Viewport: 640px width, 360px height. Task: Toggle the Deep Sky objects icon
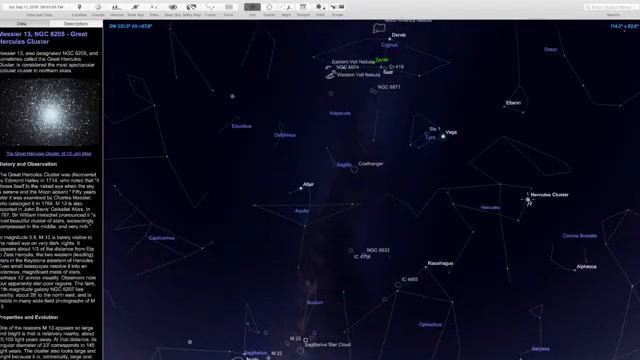click(173, 7)
